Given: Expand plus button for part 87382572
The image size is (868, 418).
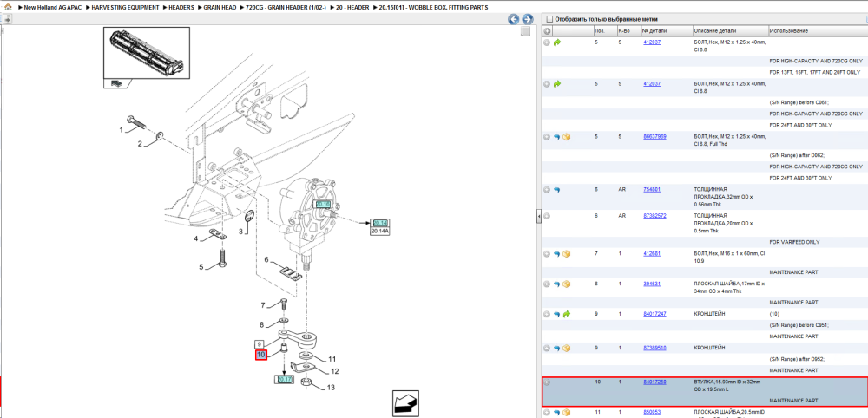Looking at the screenshot, I should click(x=547, y=216).
